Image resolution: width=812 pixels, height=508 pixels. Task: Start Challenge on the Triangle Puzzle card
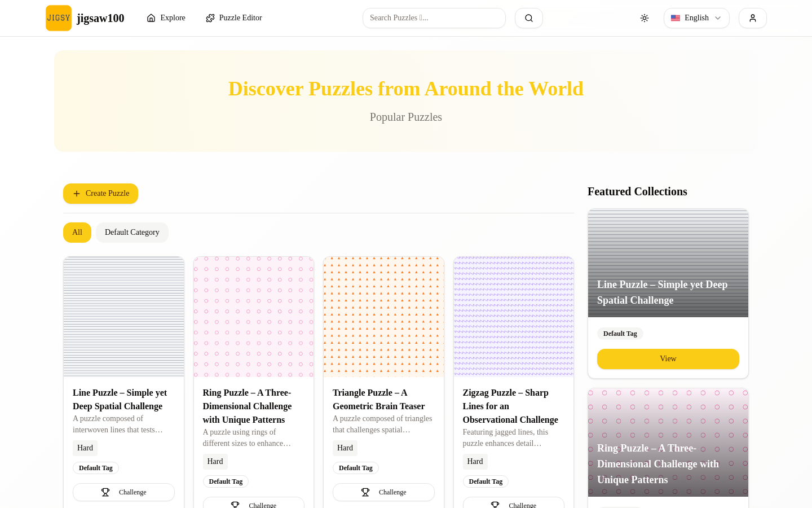383,492
